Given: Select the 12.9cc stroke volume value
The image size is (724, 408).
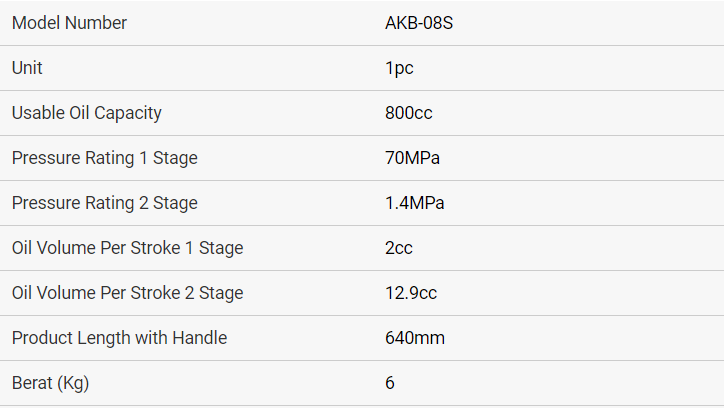Looking at the screenshot, I should point(410,293).
